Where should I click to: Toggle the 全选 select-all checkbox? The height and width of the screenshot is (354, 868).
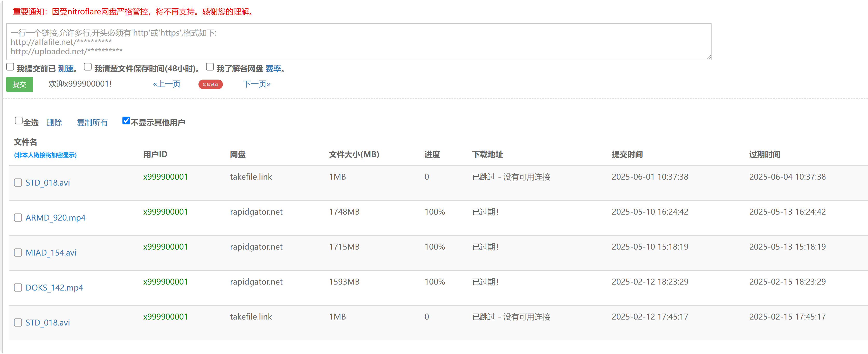pos(18,121)
